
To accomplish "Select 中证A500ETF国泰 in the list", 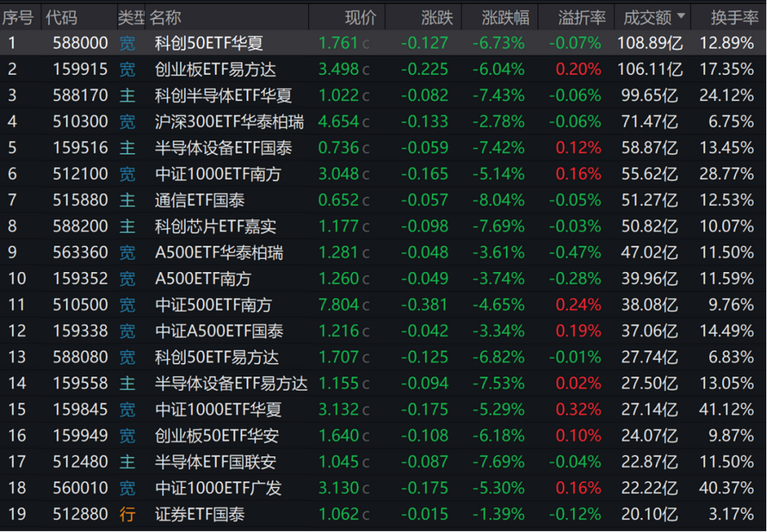I will coord(219,331).
